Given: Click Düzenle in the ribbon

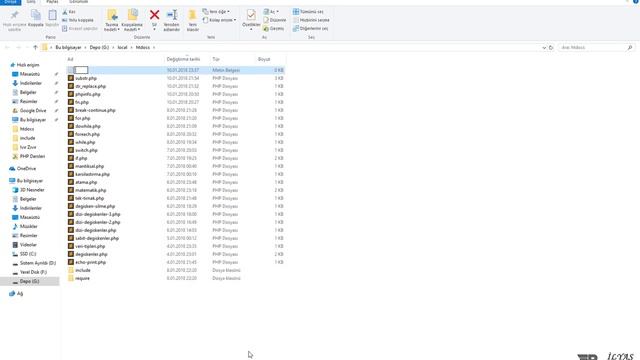Looking at the screenshot, I should (x=275, y=20).
